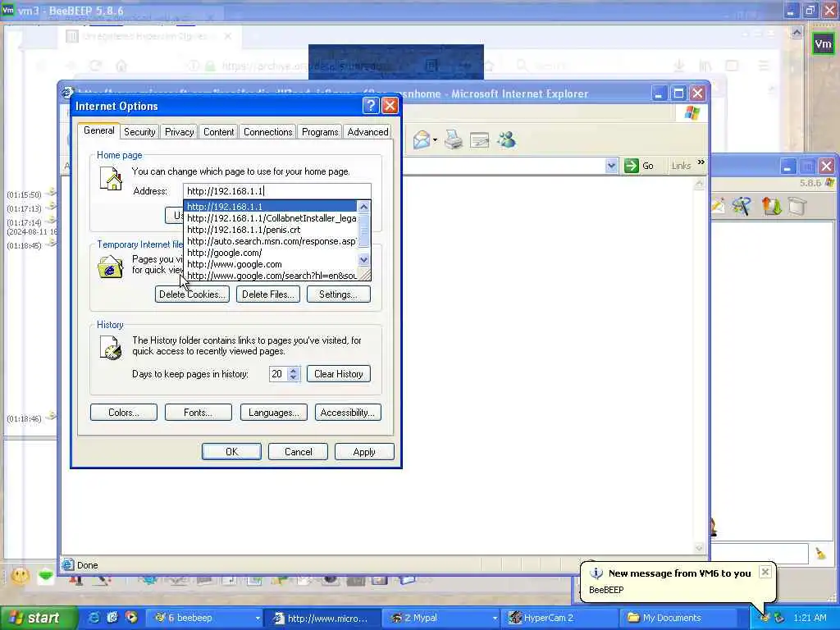The width and height of the screenshot is (840, 630).
Task: Click the help question mark in Internet Options
Action: [370, 106]
